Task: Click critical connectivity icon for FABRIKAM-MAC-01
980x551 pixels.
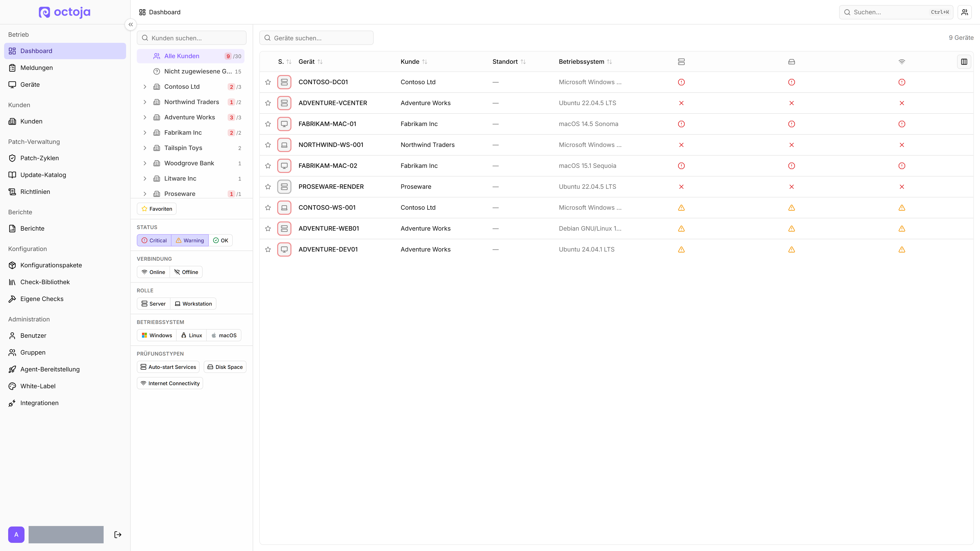Action: [902, 124]
